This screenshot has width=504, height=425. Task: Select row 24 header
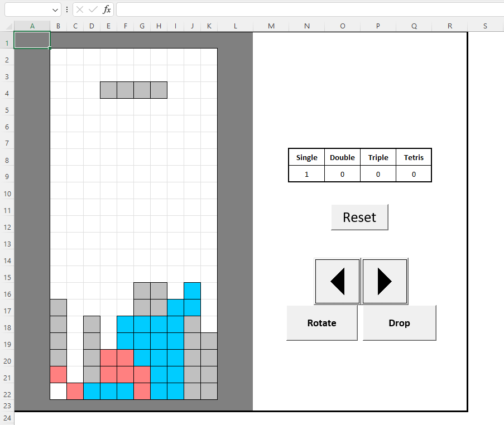(x=7, y=418)
